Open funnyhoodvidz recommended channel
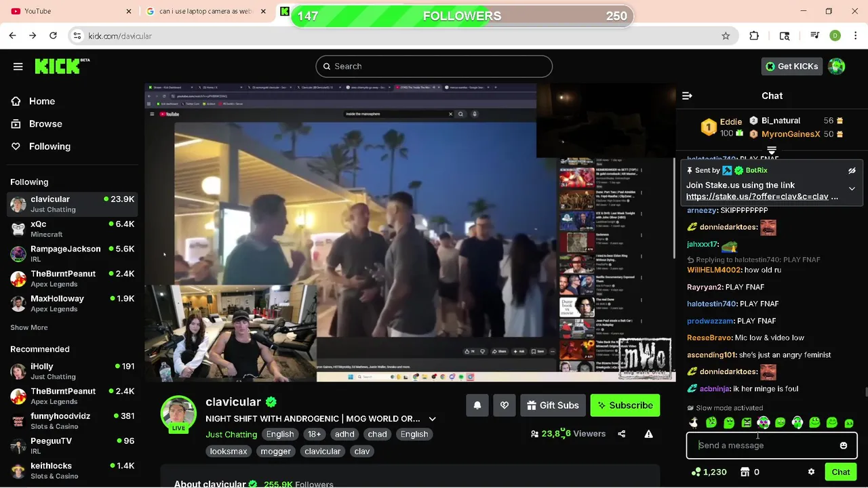The width and height of the screenshot is (868, 488). tap(72, 421)
